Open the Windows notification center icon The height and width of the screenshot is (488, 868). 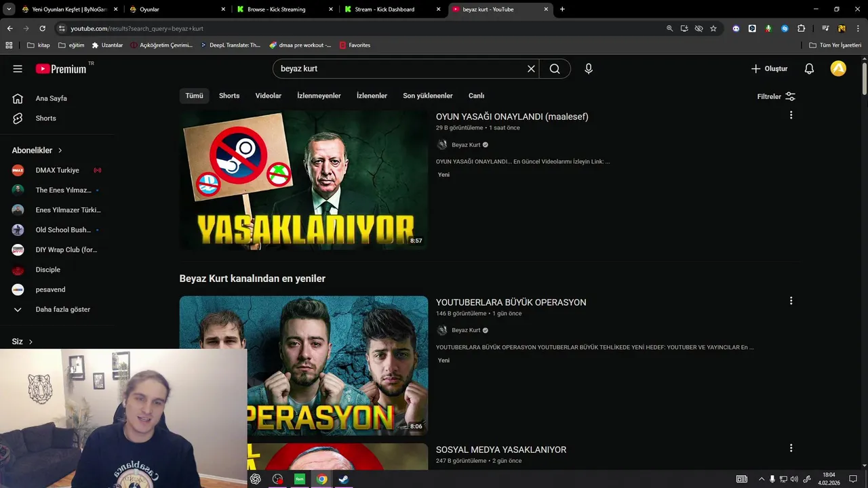(x=853, y=479)
